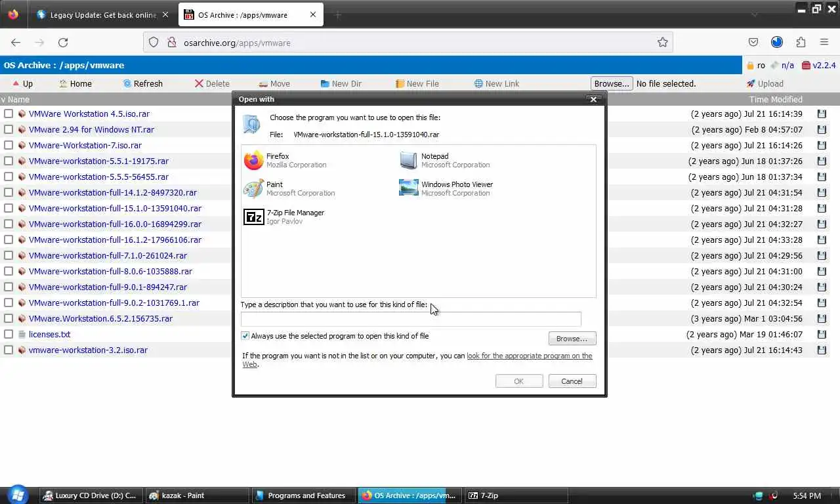Select 7-Zip File Manager program
840x504 pixels.
click(x=284, y=217)
